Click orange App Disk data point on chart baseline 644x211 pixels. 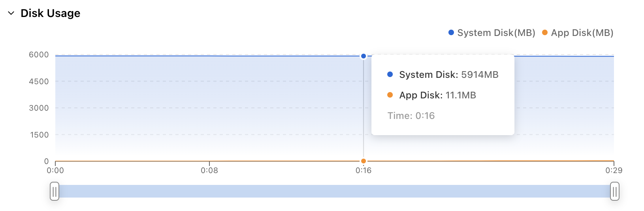point(363,161)
